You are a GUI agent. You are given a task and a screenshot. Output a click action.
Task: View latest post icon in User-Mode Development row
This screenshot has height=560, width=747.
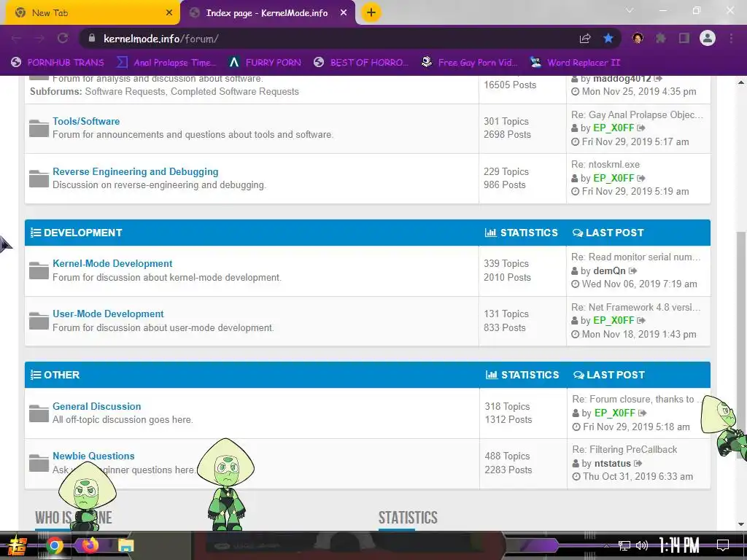641,321
